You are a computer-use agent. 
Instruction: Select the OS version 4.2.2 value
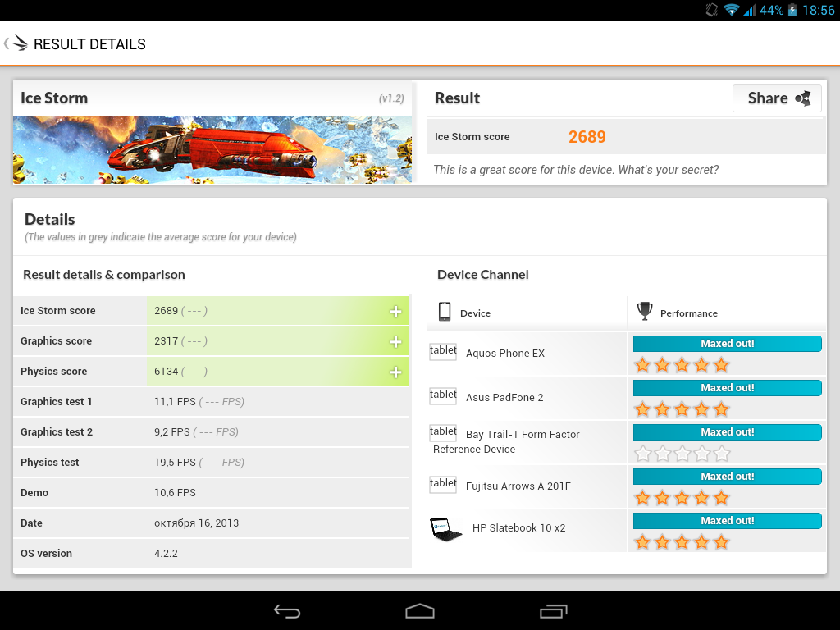tap(166, 554)
